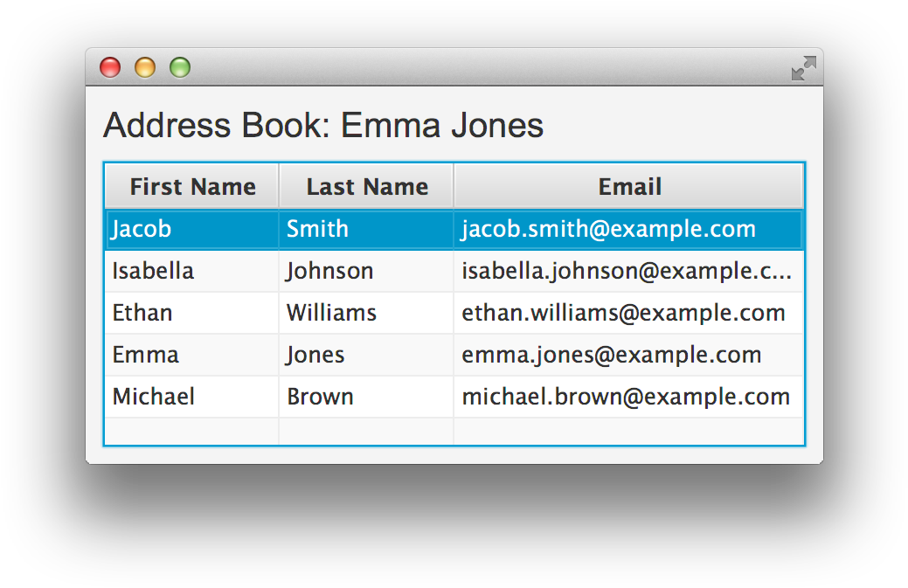Click jacob.smith@example.com email cell
This screenshot has height=588, width=908.
(609, 229)
